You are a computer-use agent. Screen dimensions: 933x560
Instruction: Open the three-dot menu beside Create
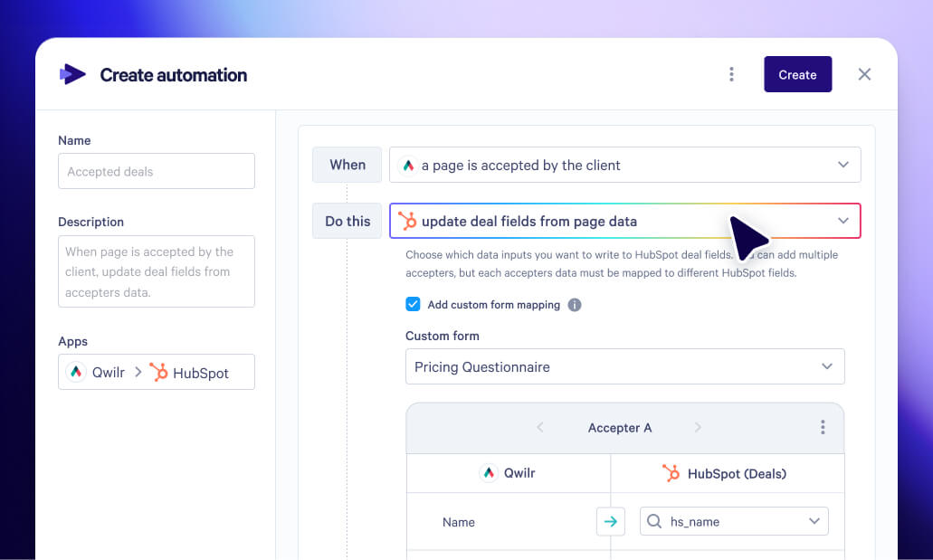point(731,74)
